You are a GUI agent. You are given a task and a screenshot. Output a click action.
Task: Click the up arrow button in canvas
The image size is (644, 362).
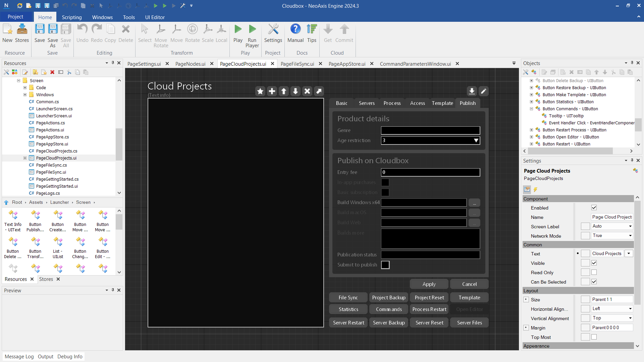pos(284,91)
